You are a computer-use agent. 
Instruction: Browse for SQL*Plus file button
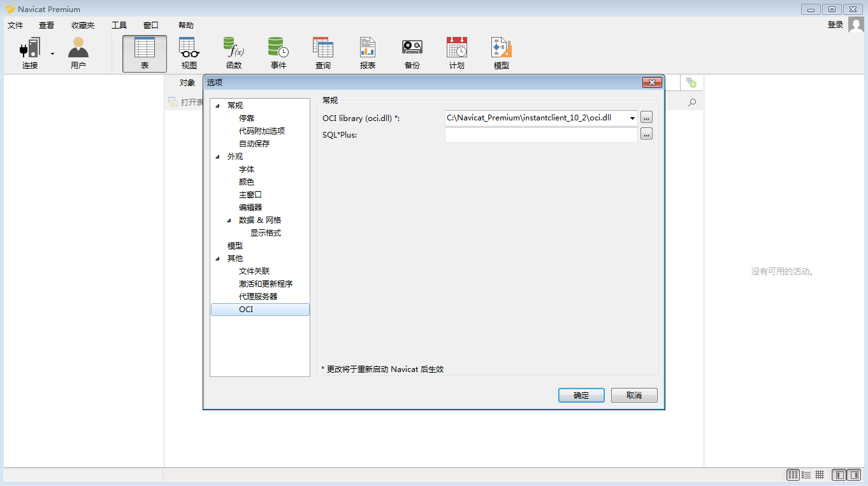646,134
